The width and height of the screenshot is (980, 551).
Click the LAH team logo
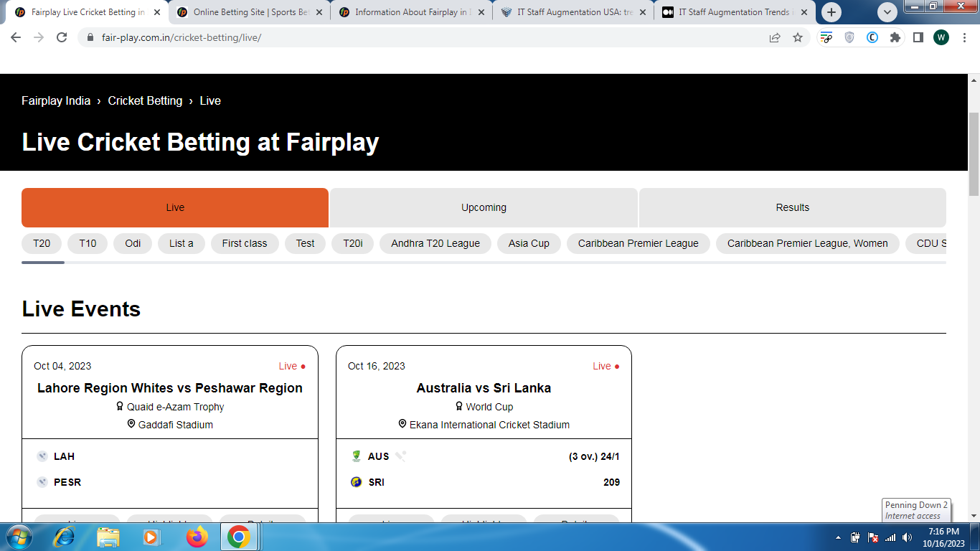coord(42,456)
